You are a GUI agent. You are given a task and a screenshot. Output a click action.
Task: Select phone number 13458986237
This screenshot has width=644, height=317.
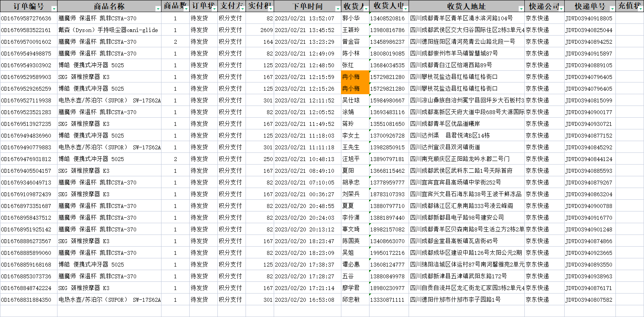pos(389,42)
